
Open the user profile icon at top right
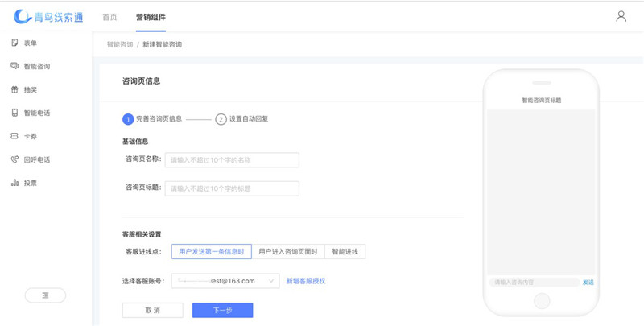[621, 16]
